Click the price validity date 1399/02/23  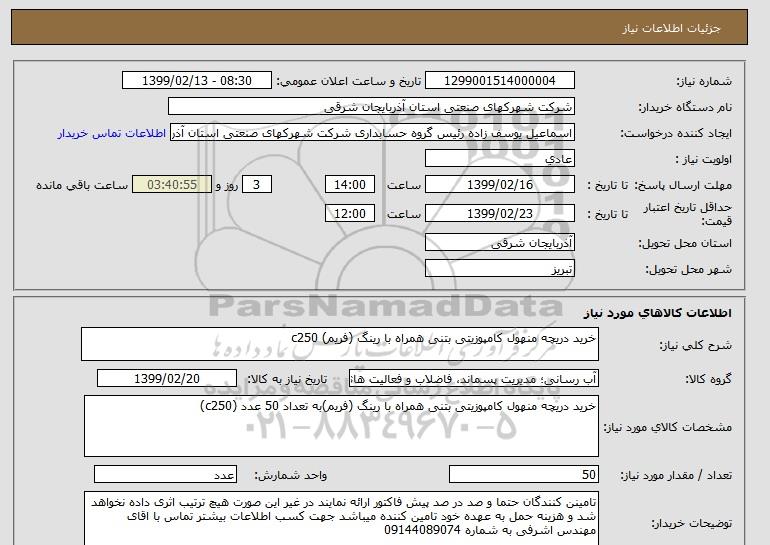499,214
